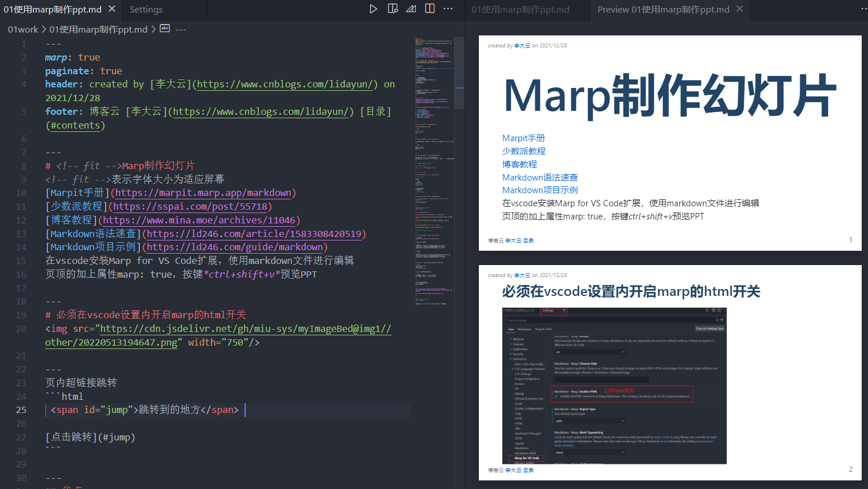Open more actions for the preview editor group

click(x=863, y=9)
